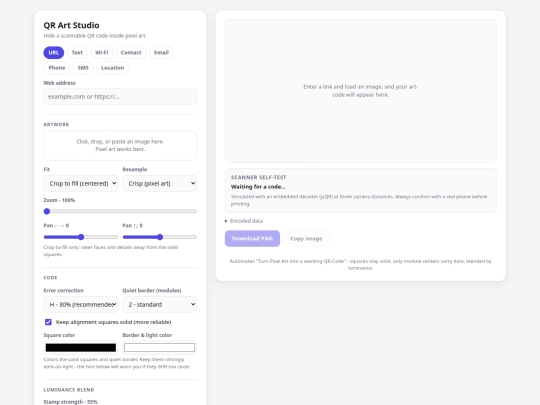The image size is (540, 405).
Task: Pick the SMS content type
Action: [83, 68]
